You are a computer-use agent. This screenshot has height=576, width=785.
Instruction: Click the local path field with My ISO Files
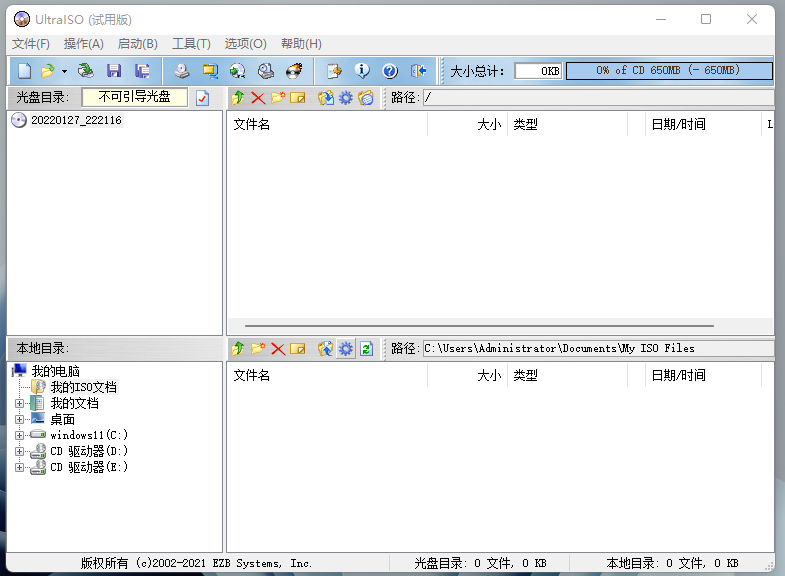click(x=598, y=348)
